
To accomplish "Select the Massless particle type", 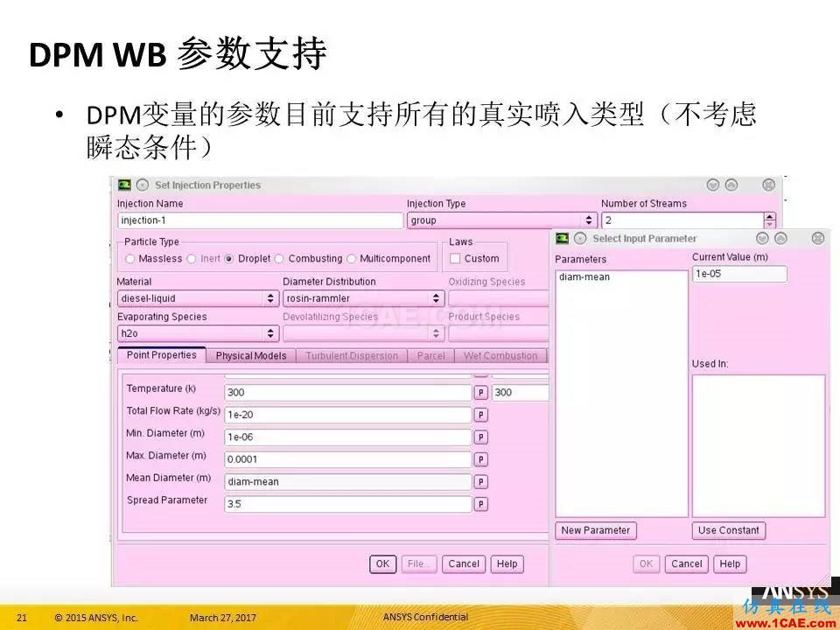I will pos(129,259).
